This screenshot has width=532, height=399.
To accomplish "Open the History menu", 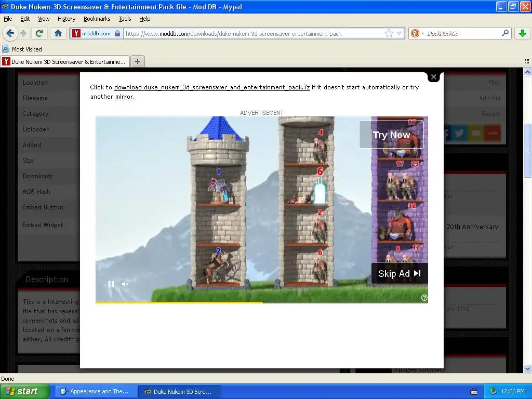I will pyautogui.click(x=66, y=19).
